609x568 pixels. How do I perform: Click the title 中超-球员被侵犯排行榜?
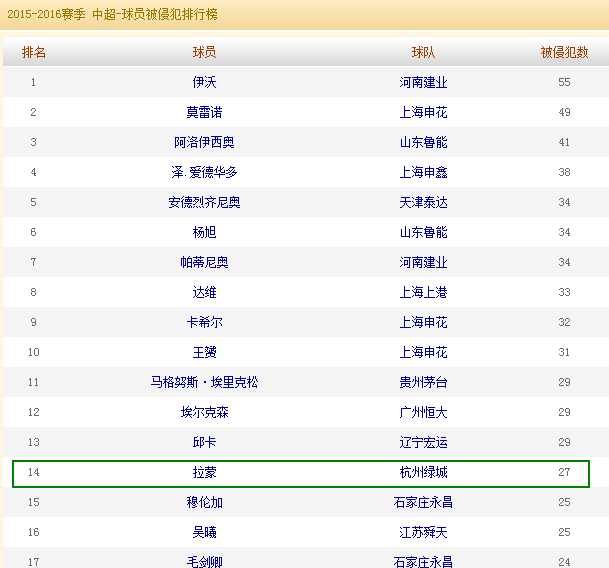tap(155, 14)
